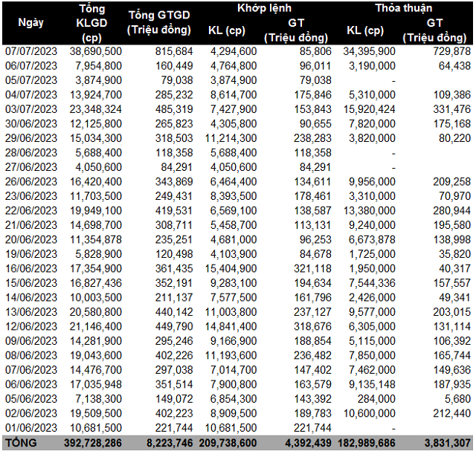Viewport: 476px width, 454px height.
Task: Select the date cell 16/06/2023
Action: 30,269
